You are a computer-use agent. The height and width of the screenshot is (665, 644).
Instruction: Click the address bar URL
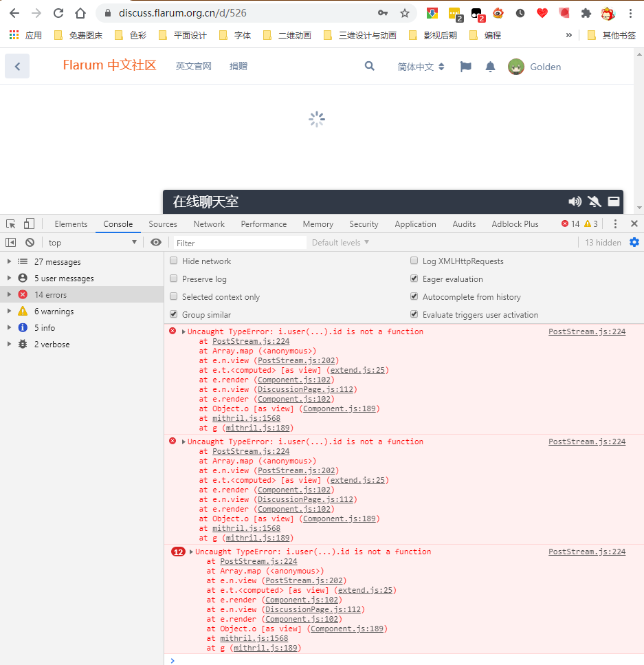click(x=182, y=13)
